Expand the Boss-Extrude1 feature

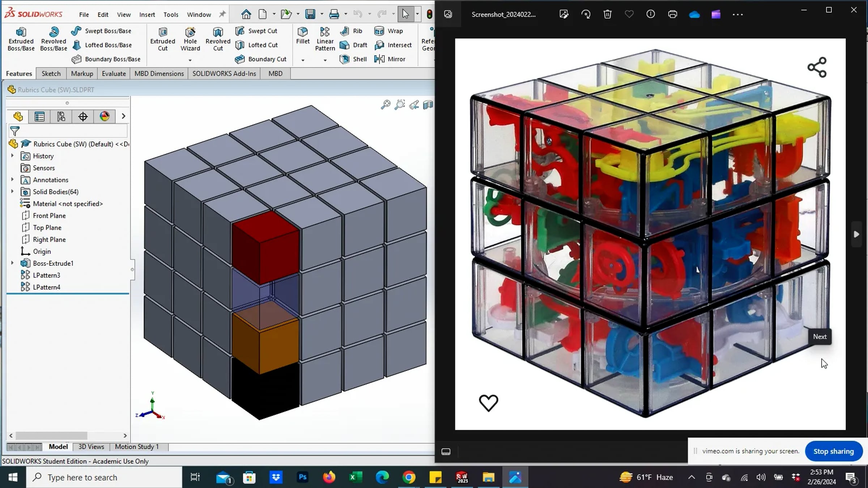(12, 263)
